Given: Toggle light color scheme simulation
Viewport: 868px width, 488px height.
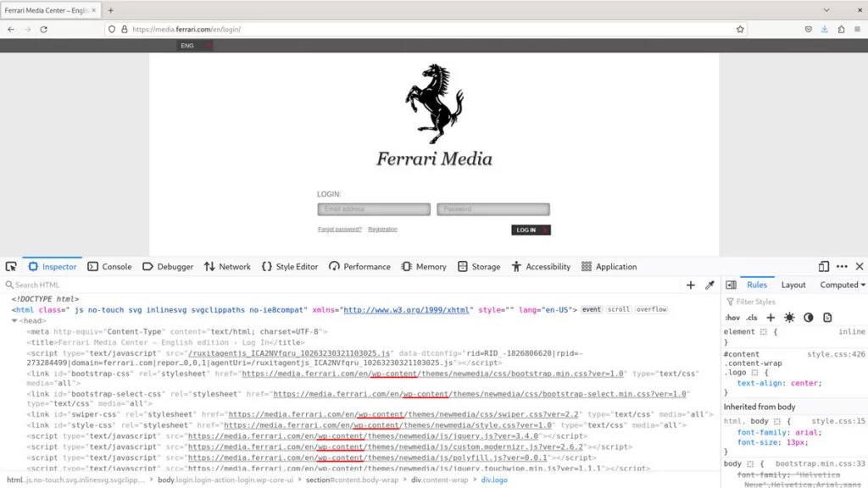Looking at the screenshot, I should click(789, 318).
